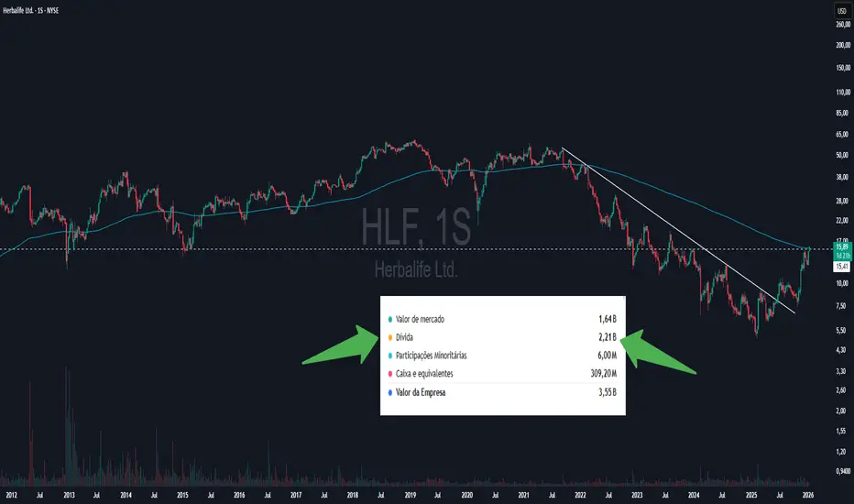Click the 2021 label on time axis

[x=523, y=495]
